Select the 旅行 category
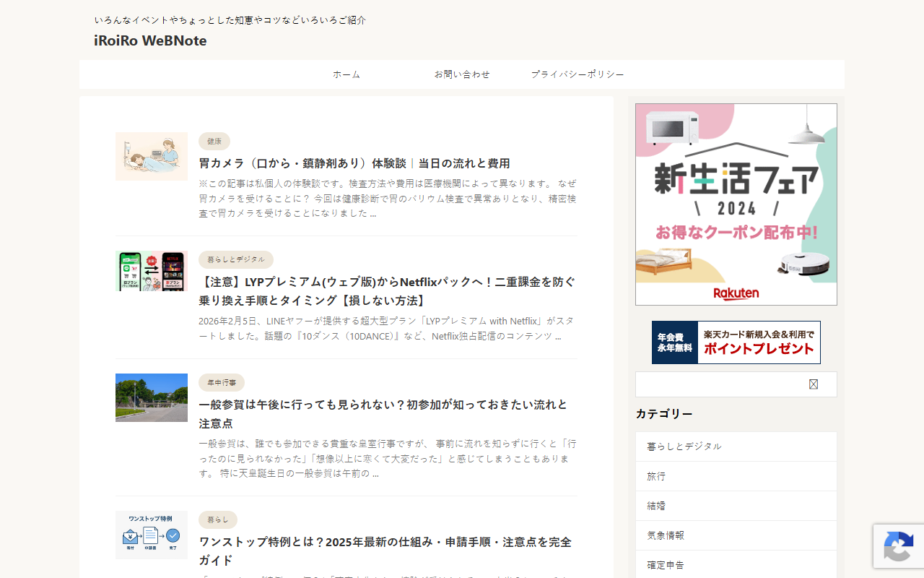The width and height of the screenshot is (924, 578). click(x=736, y=476)
